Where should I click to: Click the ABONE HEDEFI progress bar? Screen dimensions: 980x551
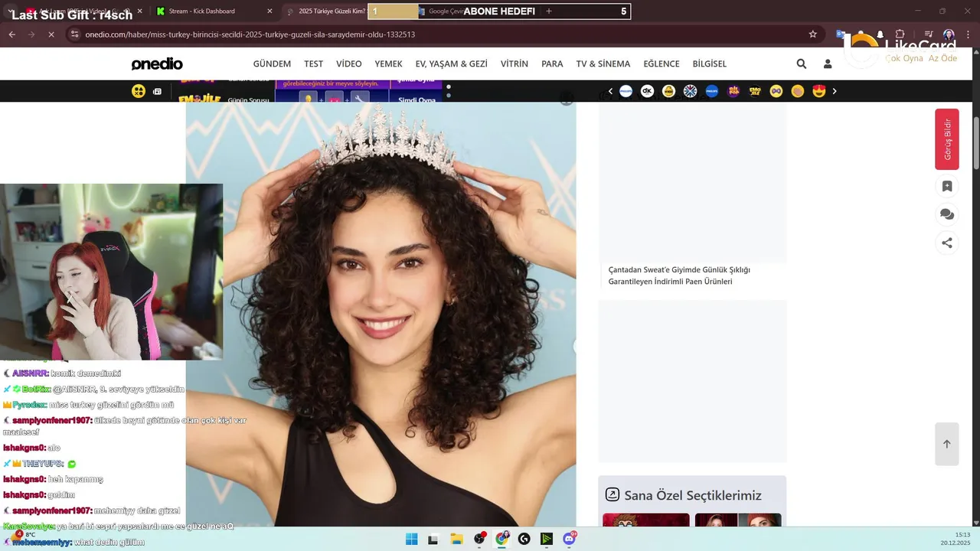pyautogui.click(x=499, y=11)
